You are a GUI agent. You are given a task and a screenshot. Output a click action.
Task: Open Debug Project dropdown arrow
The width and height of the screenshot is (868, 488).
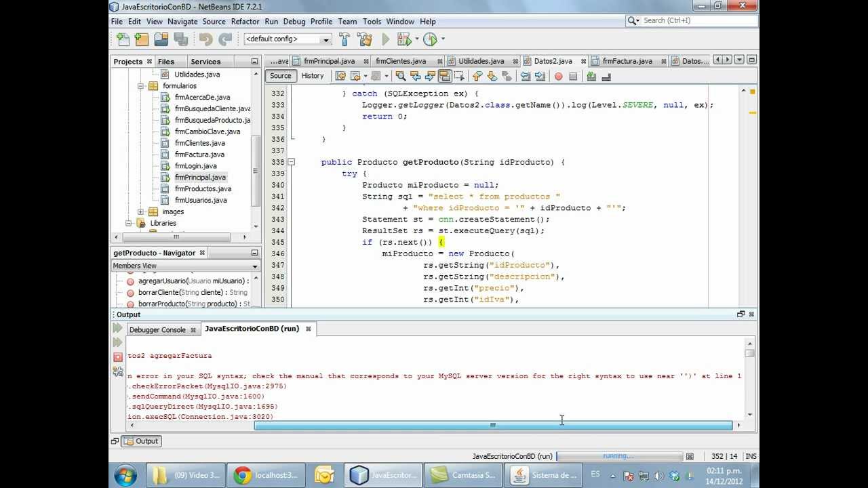(416, 39)
